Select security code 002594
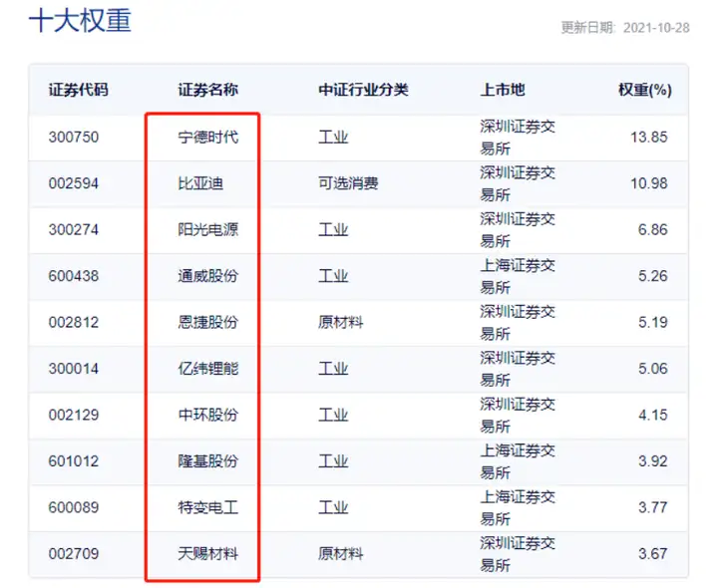This screenshot has width=718, height=588. [74, 183]
